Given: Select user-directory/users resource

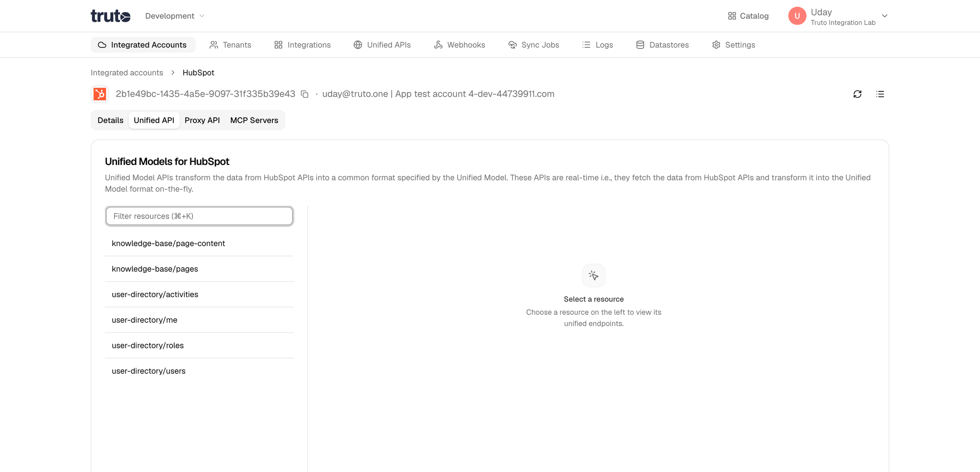Looking at the screenshot, I should [x=199, y=371].
